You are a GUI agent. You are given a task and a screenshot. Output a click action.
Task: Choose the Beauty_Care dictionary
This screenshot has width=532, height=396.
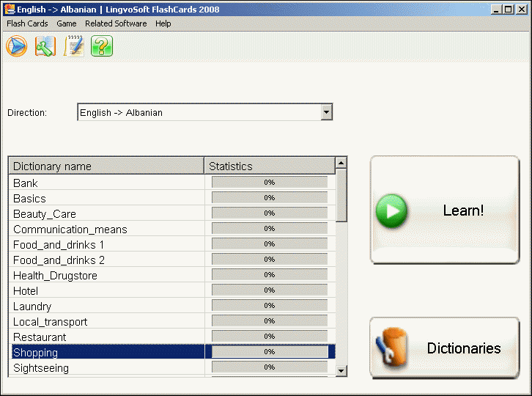pyautogui.click(x=172, y=213)
